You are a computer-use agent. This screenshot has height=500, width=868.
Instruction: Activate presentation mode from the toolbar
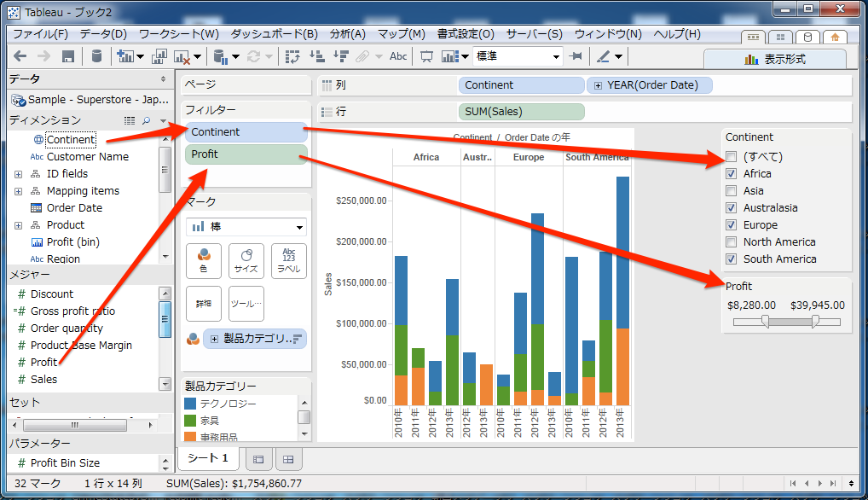425,57
